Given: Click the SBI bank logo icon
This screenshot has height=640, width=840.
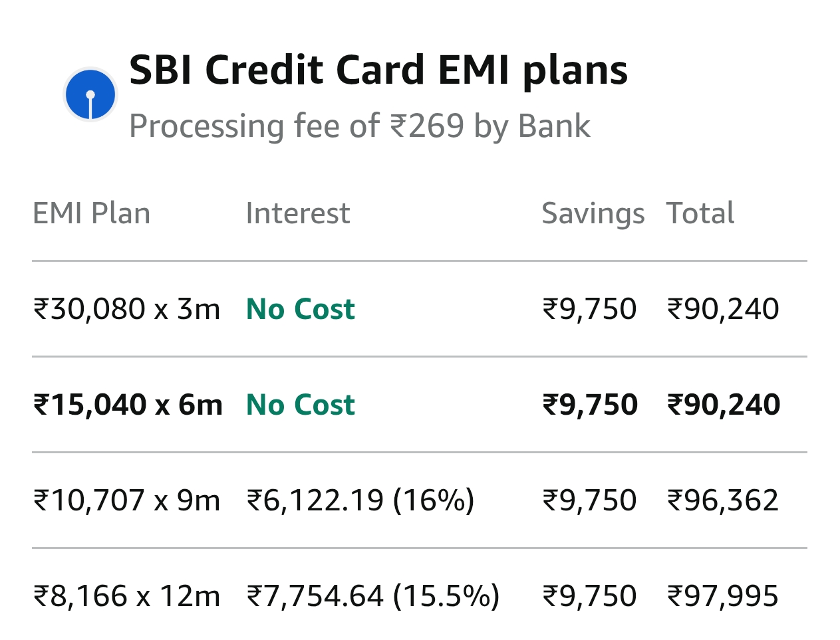Looking at the screenshot, I should [90, 94].
